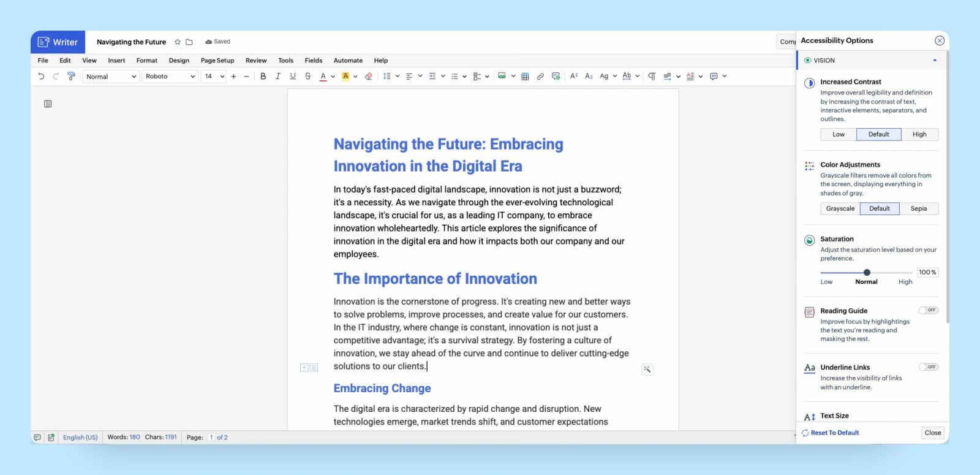The height and width of the screenshot is (475, 980).
Task: Click the English (US) language selector
Action: (80, 437)
